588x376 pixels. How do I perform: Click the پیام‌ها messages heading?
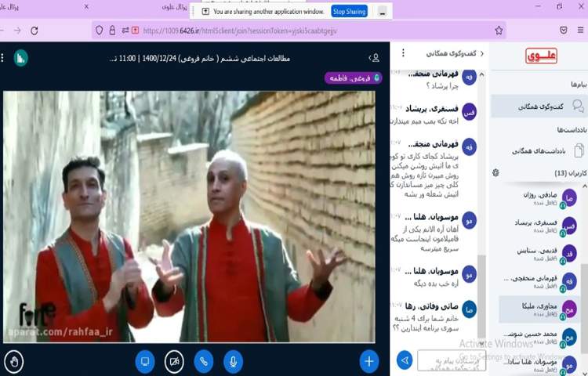[x=579, y=85]
